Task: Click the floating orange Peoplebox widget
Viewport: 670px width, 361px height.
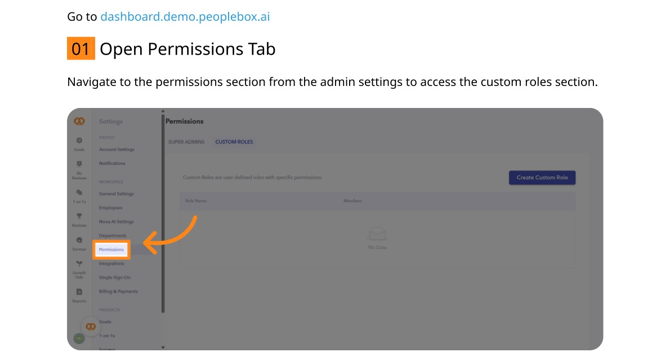Action: pos(91,326)
